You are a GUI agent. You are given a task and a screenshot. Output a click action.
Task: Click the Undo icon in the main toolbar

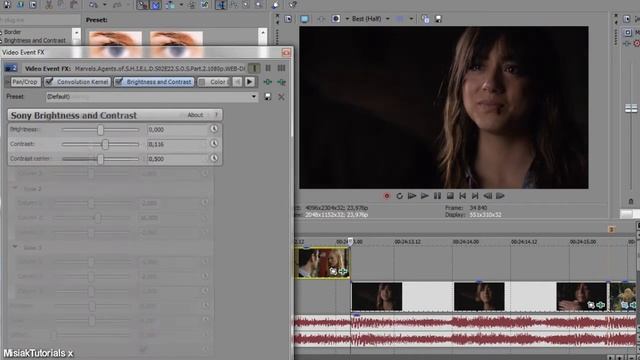[x=93, y=4]
